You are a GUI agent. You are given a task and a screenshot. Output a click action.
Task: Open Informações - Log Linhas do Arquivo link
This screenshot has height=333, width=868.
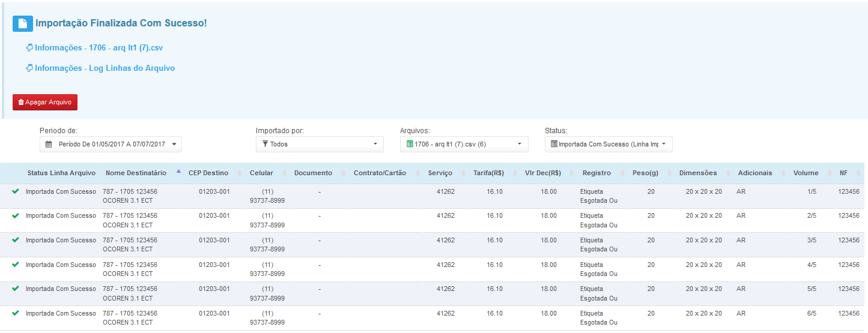105,68
